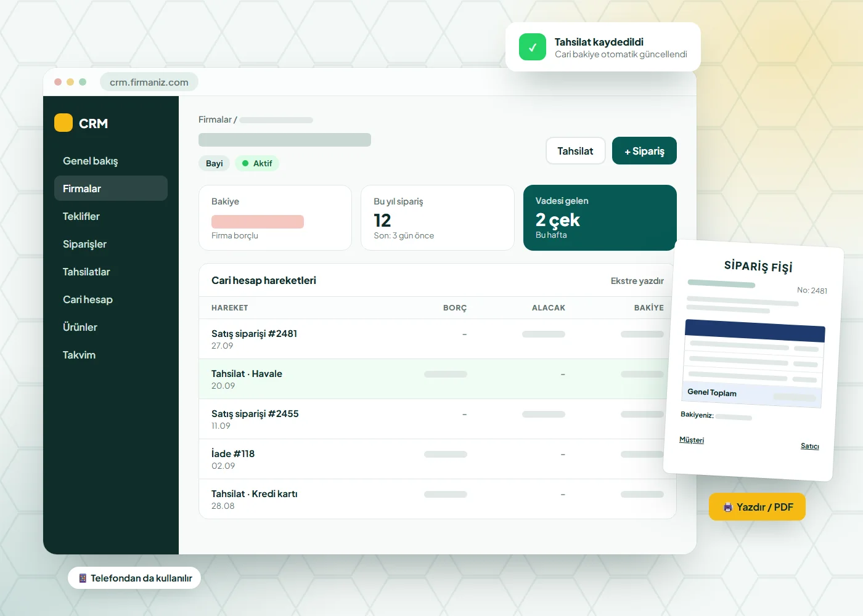Click HAREKET column header
The width and height of the screenshot is (863, 616).
pyautogui.click(x=229, y=308)
